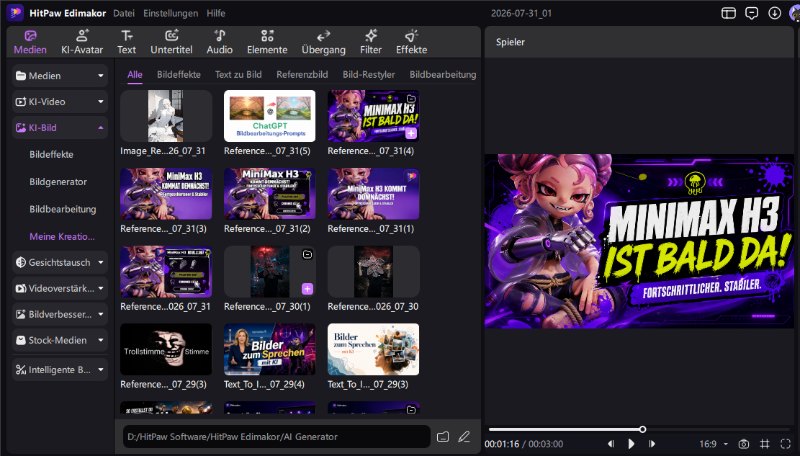The width and height of the screenshot is (800, 456).
Task: Play the preview video
Action: tap(631, 444)
